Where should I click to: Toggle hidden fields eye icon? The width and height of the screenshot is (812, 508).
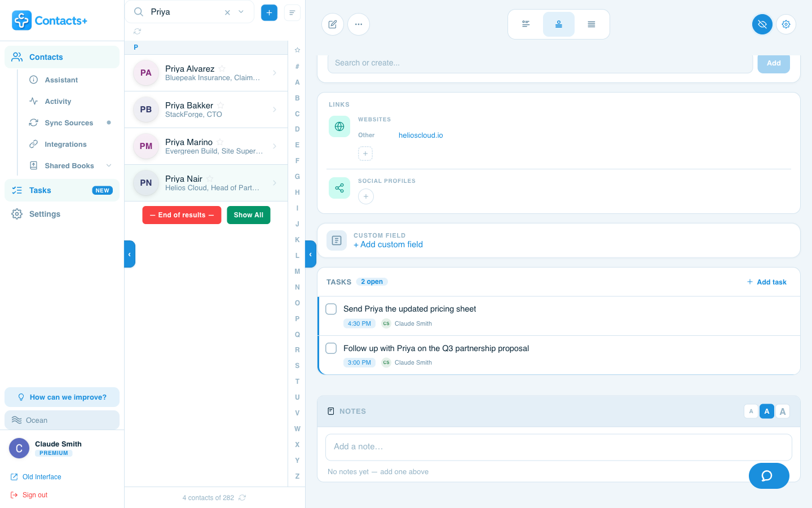point(762,24)
